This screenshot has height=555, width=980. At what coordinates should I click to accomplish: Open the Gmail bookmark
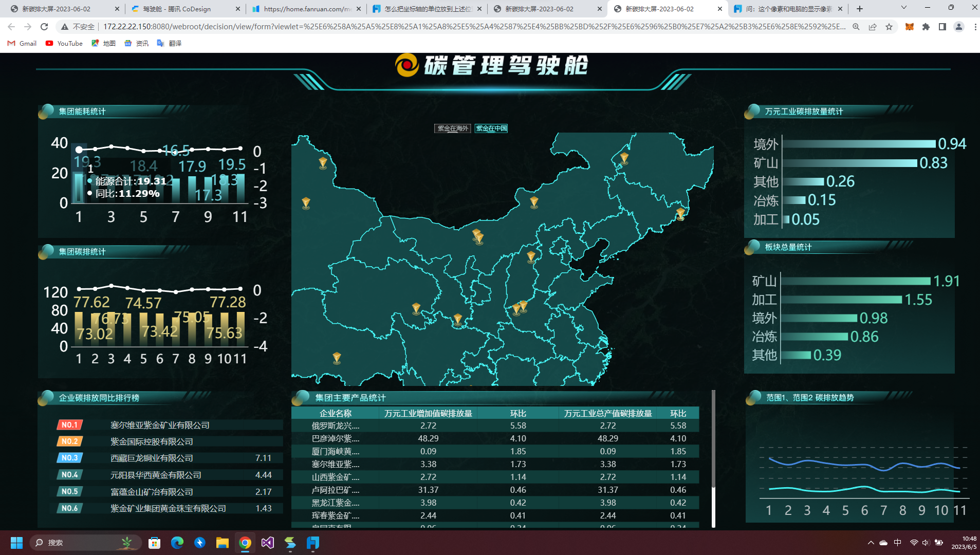(22, 43)
